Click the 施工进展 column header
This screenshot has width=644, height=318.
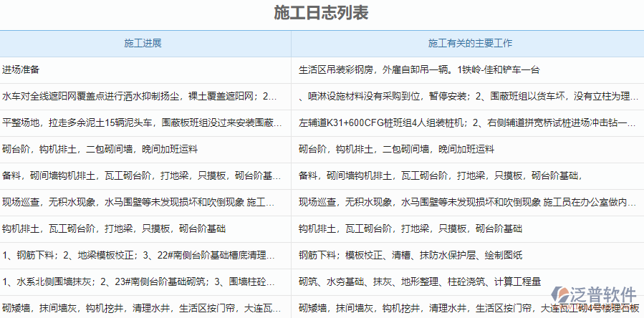[x=145, y=44]
